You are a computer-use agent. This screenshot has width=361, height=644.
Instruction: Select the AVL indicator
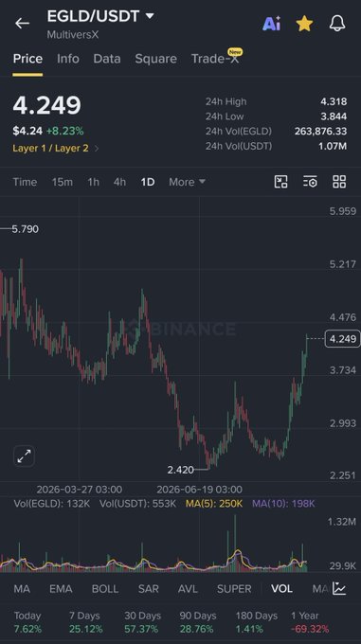(x=188, y=589)
